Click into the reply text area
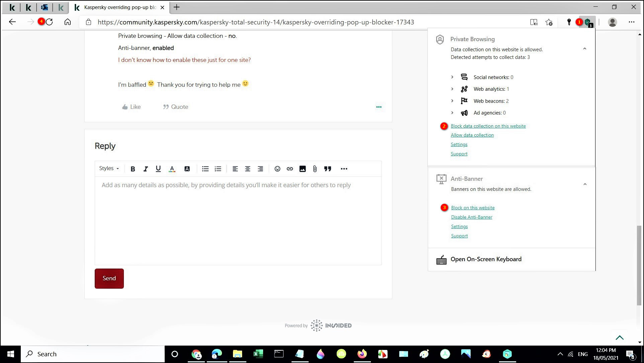Image resolution: width=644 pixels, height=363 pixels. point(238,221)
